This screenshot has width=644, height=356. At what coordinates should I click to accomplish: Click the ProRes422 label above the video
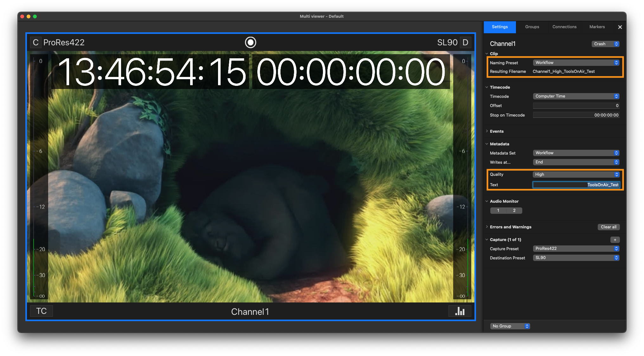pos(64,42)
